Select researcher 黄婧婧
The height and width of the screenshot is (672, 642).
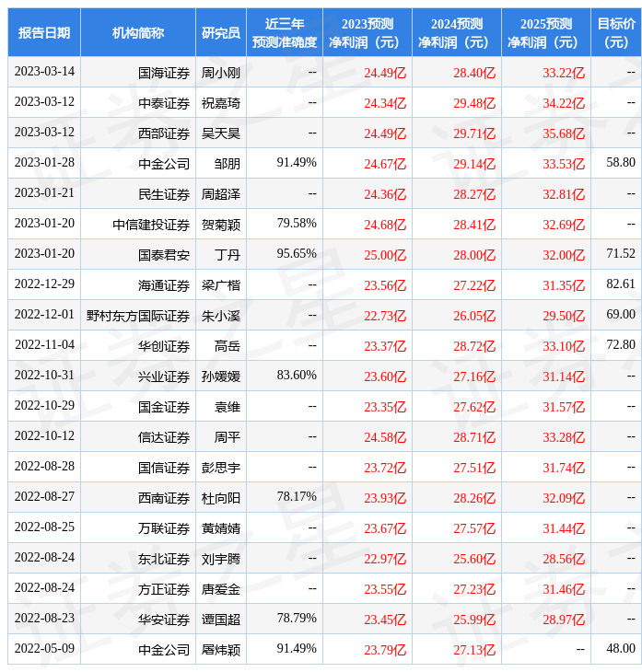coord(221,529)
